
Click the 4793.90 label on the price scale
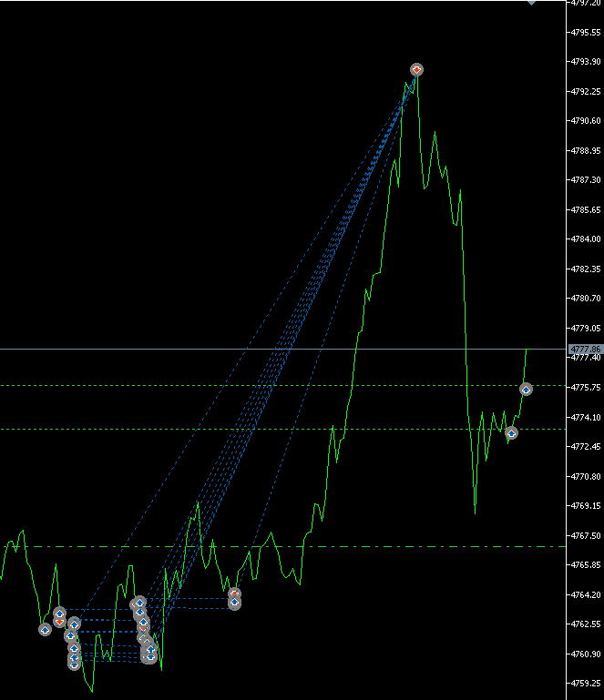coord(584,62)
